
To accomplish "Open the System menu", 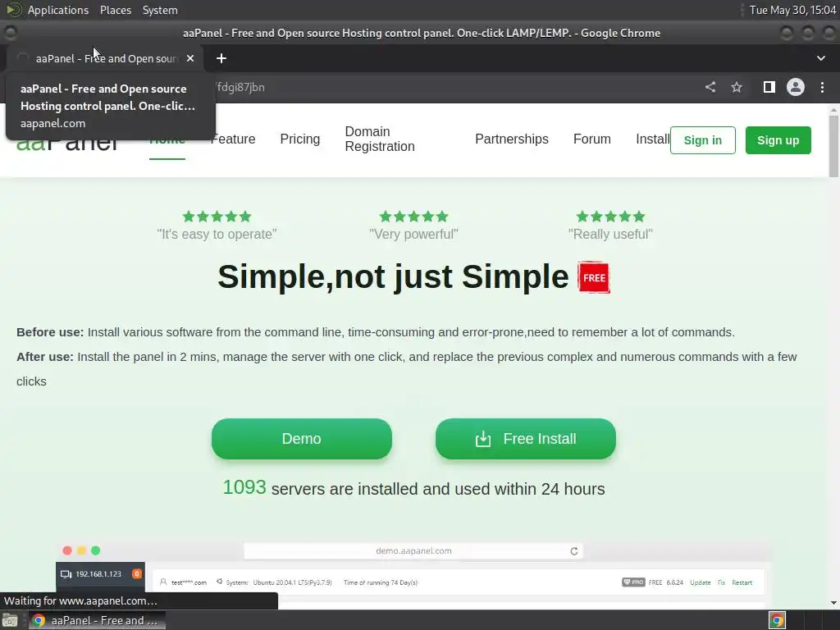I will coord(160,10).
